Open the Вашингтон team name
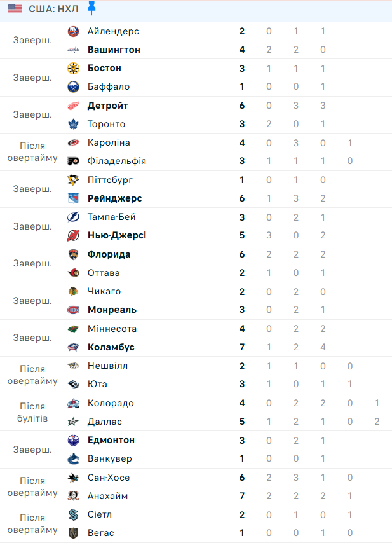 point(114,50)
